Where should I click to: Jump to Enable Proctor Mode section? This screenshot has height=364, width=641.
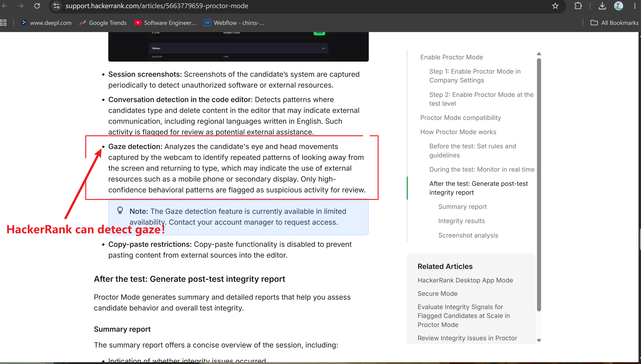pyautogui.click(x=451, y=57)
